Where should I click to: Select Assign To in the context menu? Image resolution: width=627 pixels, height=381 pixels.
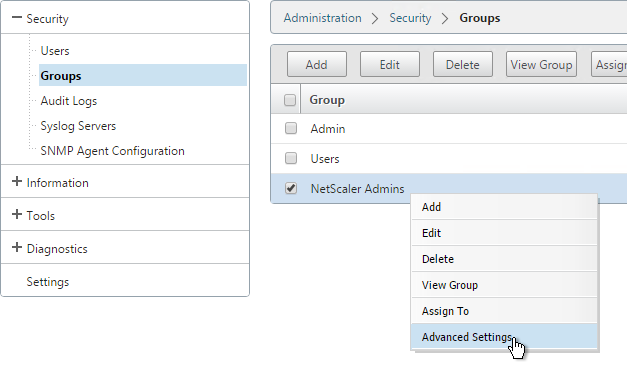504,311
